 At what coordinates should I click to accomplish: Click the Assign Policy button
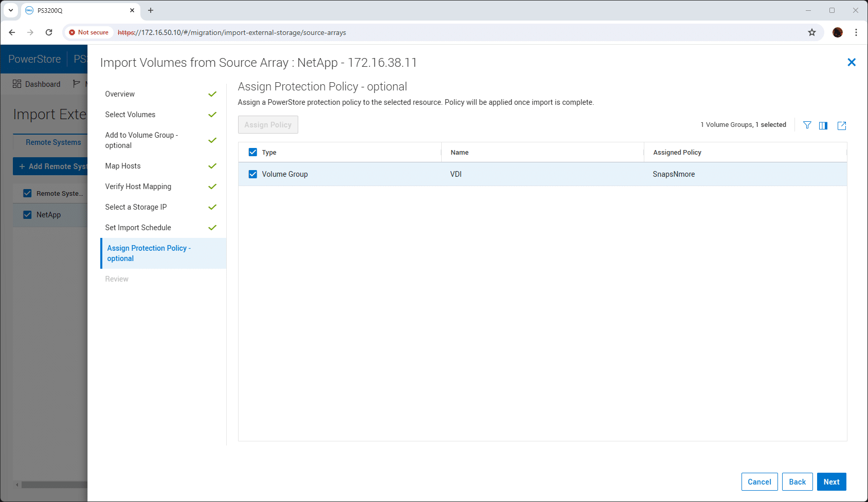click(268, 125)
